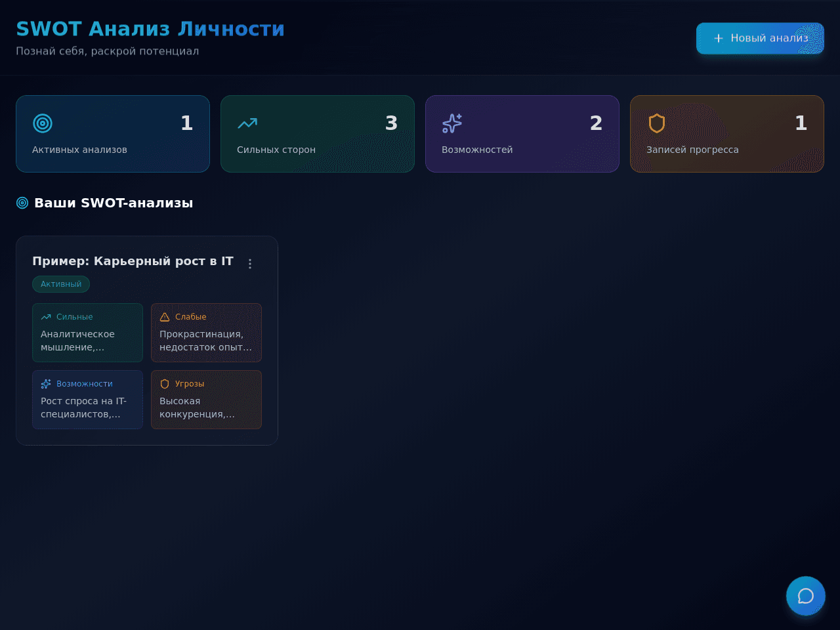Click the 'Новый анализ' button
The image size is (840, 630).
click(x=760, y=38)
